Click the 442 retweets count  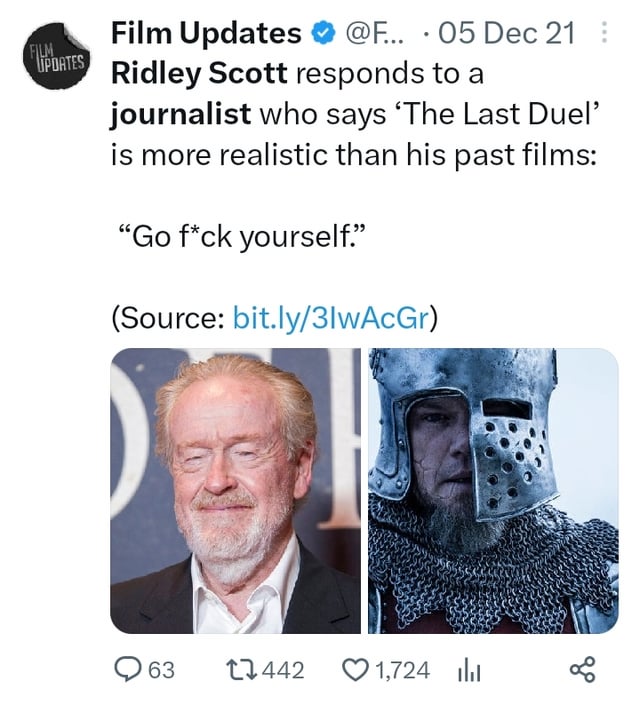pos(283,670)
